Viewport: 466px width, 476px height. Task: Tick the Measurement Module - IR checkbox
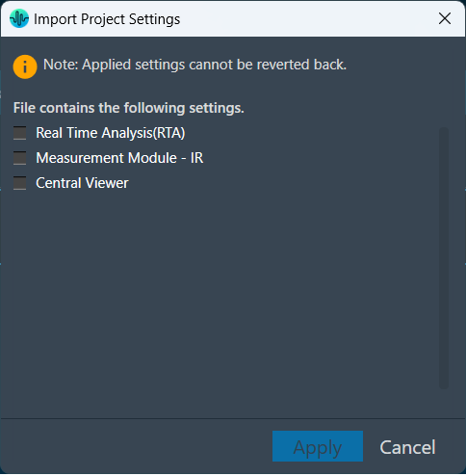[x=19, y=158]
